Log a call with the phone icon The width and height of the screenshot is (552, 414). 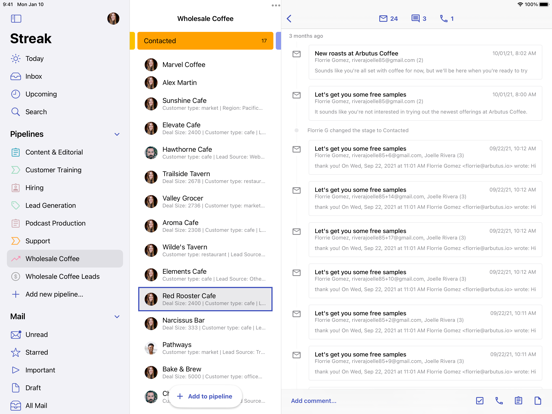click(499, 401)
